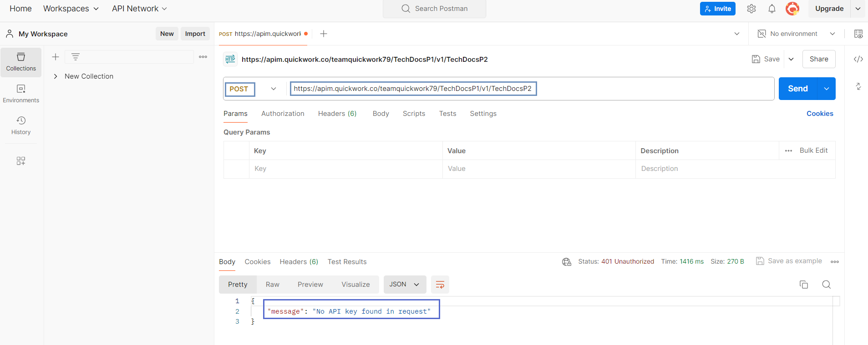Open the environment quick look icon
Screen dimensions: 868x345
pyautogui.click(x=858, y=34)
